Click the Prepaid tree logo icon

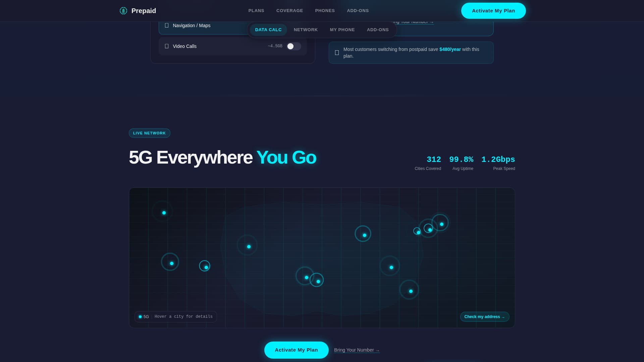[123, 11]
